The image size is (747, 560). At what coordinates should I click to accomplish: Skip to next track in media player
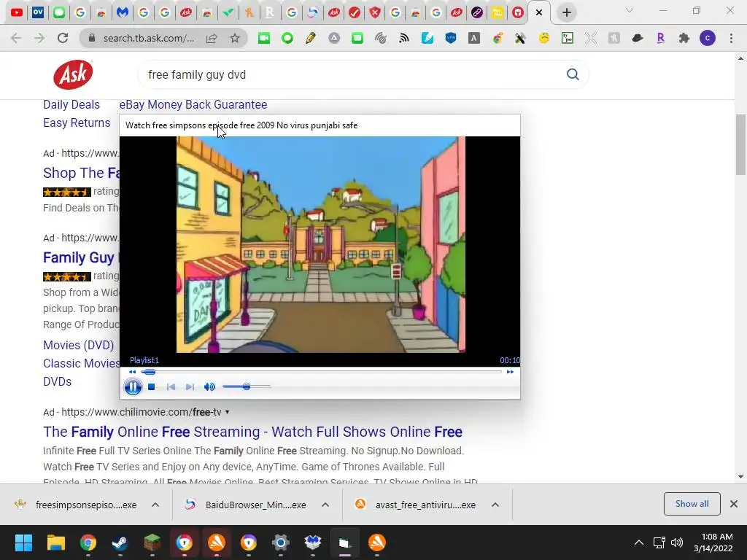coord(190,386)
